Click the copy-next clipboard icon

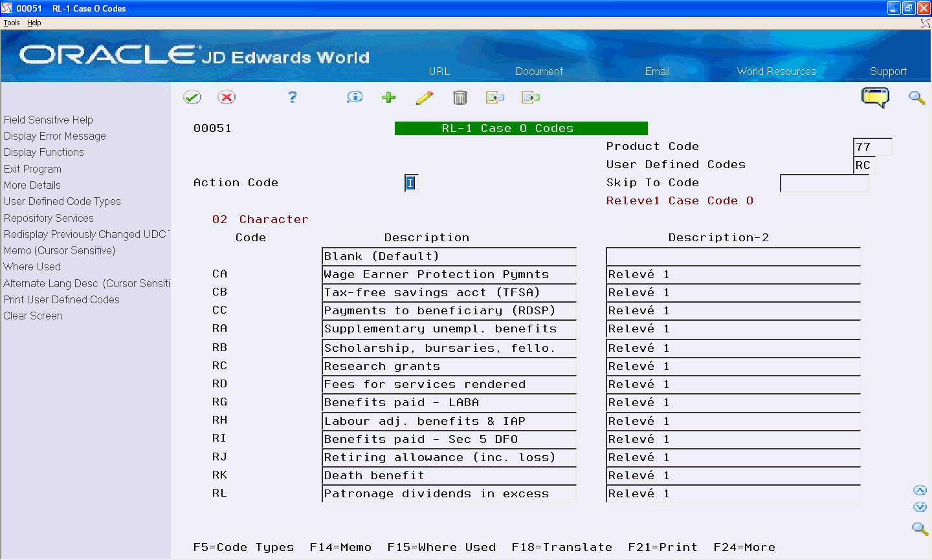(531, 97)
